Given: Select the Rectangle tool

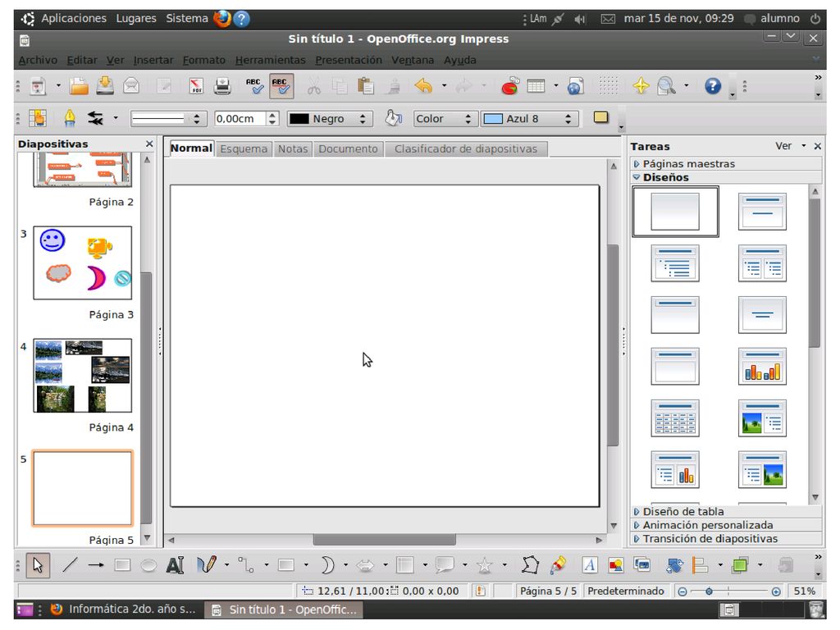Looking at the screenshot, I should 123,565.
